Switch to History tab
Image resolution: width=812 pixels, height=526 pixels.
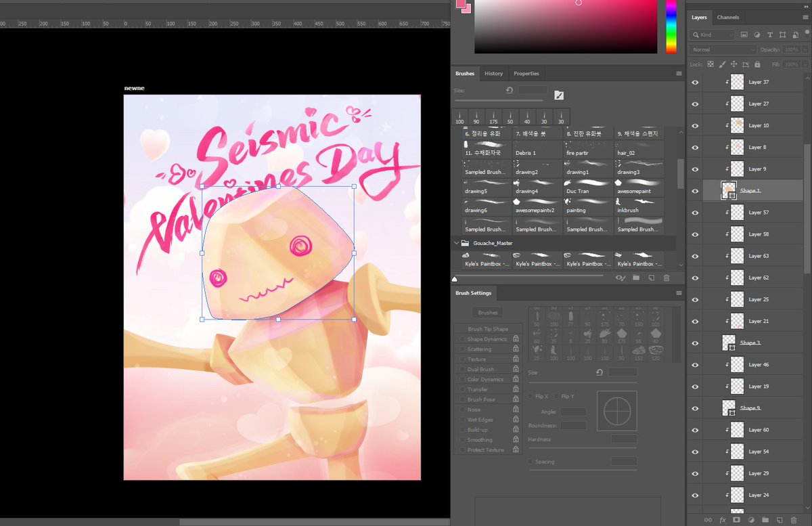point(493,74)
